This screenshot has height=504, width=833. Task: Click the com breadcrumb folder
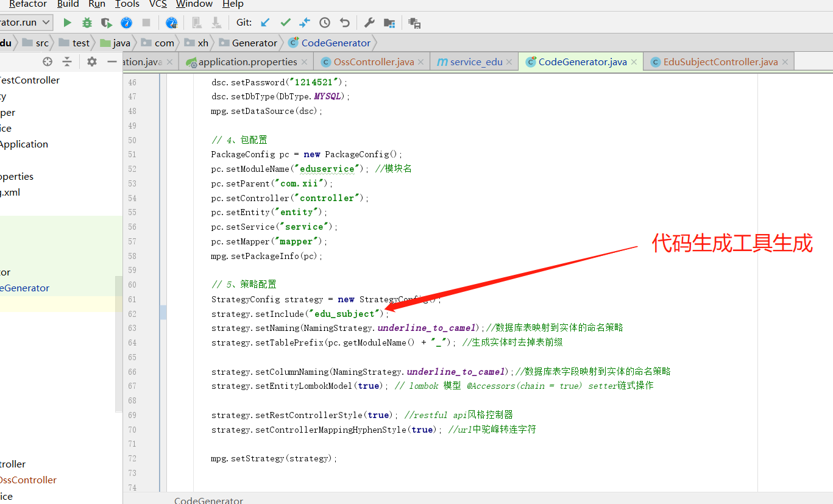(158, 43)
